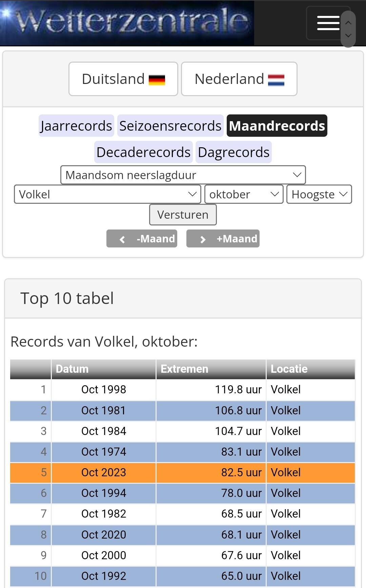Open the oktober month dropdown
The height and width of the screenshot is (588, 366).
pyautogui.click(x=244, y=194)
